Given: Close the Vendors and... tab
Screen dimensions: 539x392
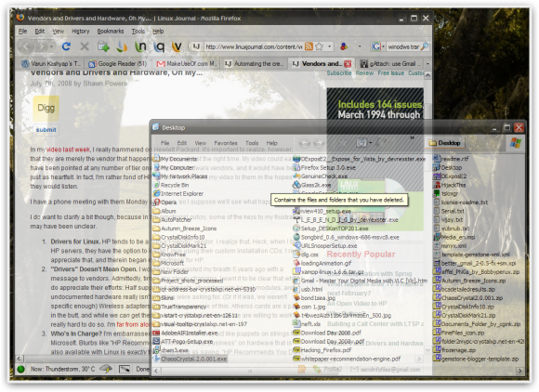Looking at the screenshot, I should click(348, 64).
